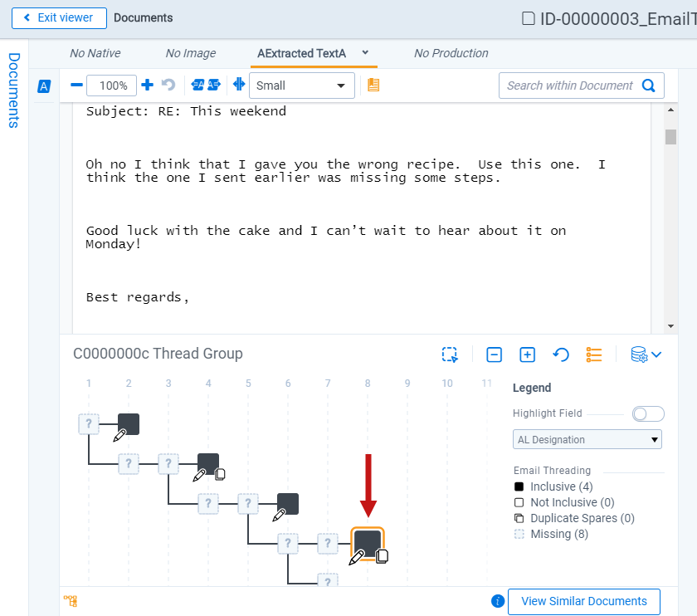Image resolution: width=697 pixels, height=616 pixels.
Task: Click the reset zoom arrow in document toolbar
Action: (168, 85)
